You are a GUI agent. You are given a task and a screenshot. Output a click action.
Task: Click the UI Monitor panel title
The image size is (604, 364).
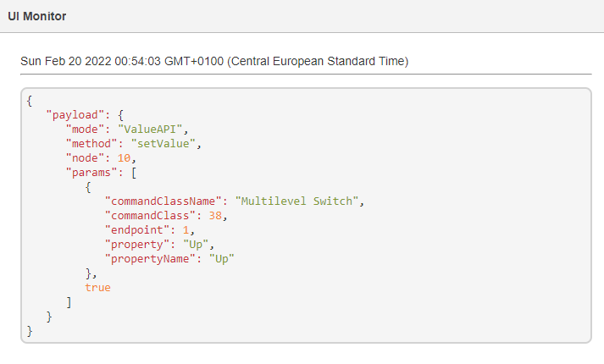37,16
